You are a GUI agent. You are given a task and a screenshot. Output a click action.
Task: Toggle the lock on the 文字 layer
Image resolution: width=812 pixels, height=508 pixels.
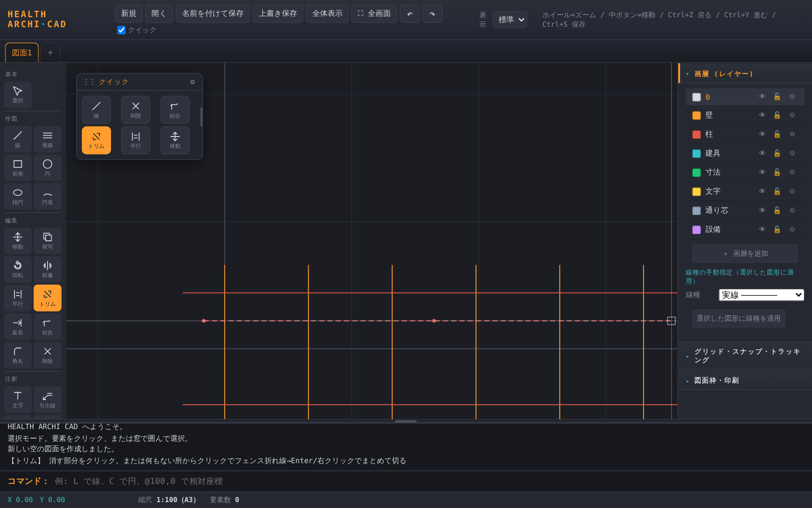pos(777,191)
